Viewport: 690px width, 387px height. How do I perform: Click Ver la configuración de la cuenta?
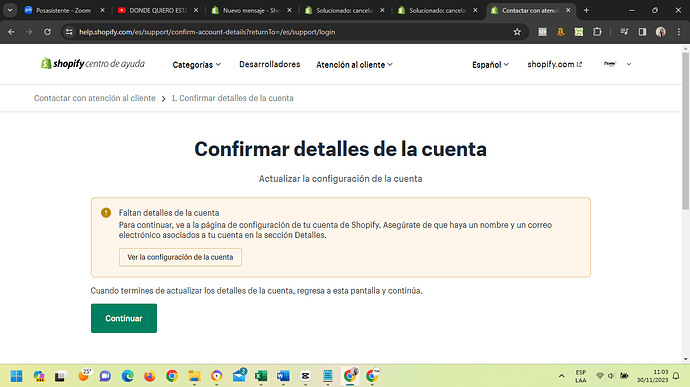click(x=180, y=257)
